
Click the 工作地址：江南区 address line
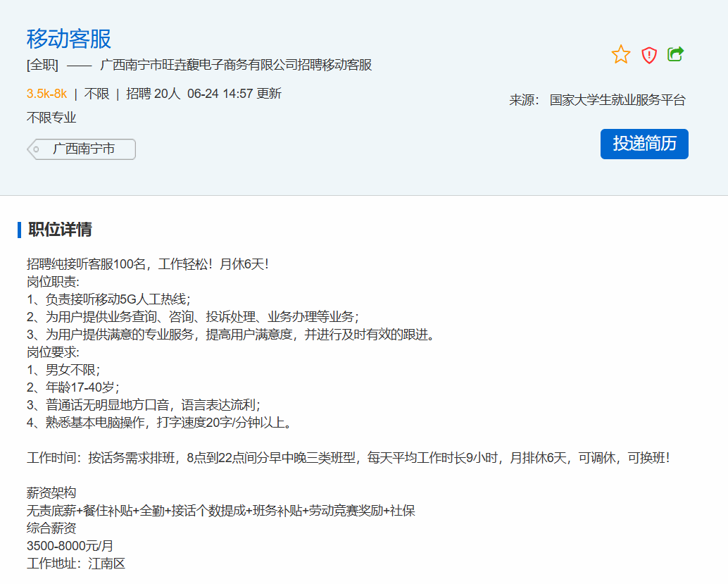point(76,563)
